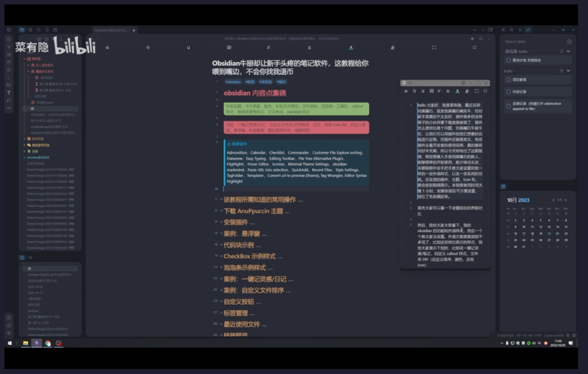Open Chrome from the Windows taskbar

click(x=48, y=343)
